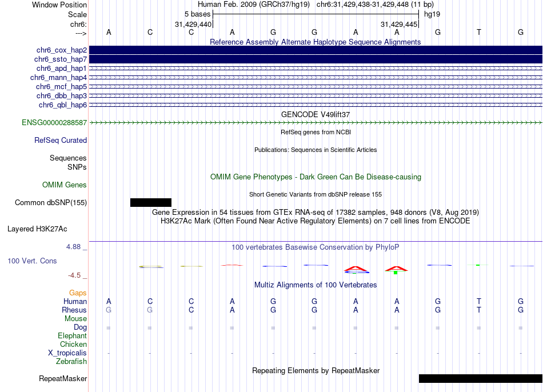543x392 pixels.
Task: Click the right red A conservation logo with green square
Action: 397,270
